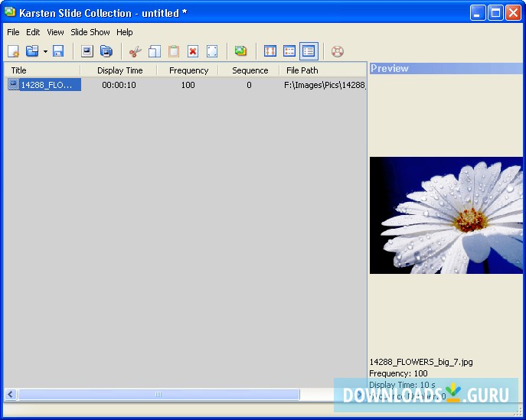526x420 pixels.
Task: Click the Cut scissors icon
Action: click(x=136, y=51)
